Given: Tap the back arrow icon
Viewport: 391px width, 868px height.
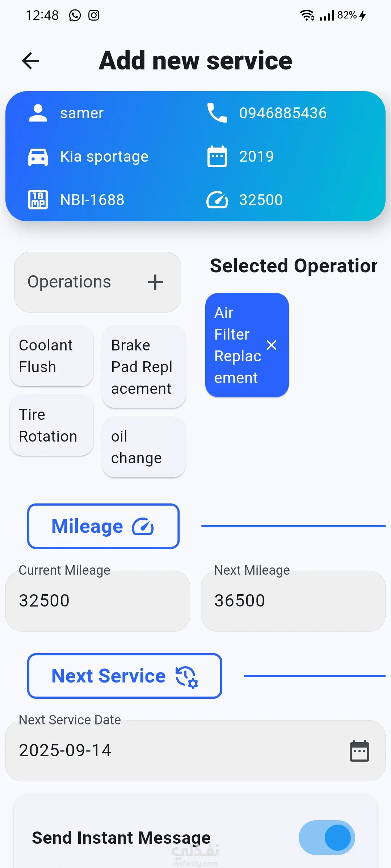Looking at the screenshot, I should point(30,60).
